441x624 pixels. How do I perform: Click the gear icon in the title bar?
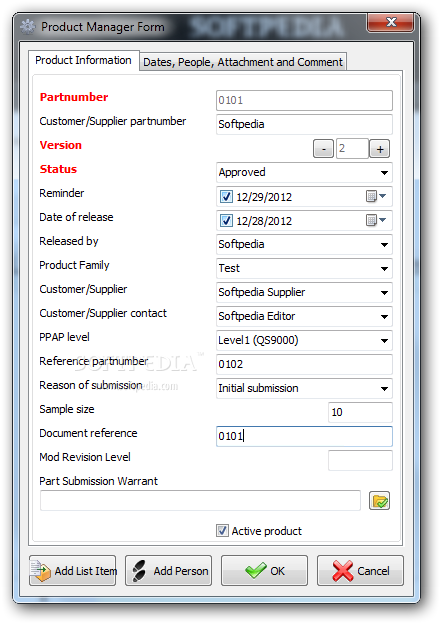(x=28, y=26)
